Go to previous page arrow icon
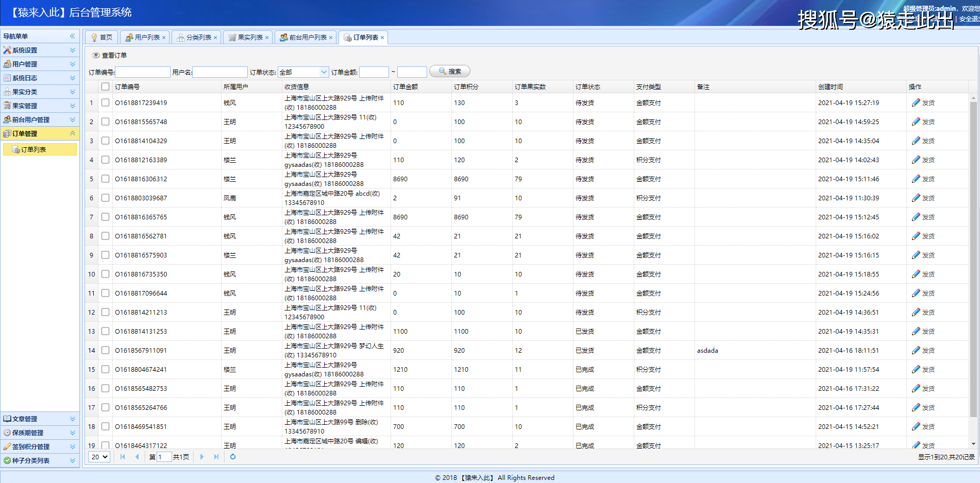This screenshot has height=483, width=980. click(137, 457)
